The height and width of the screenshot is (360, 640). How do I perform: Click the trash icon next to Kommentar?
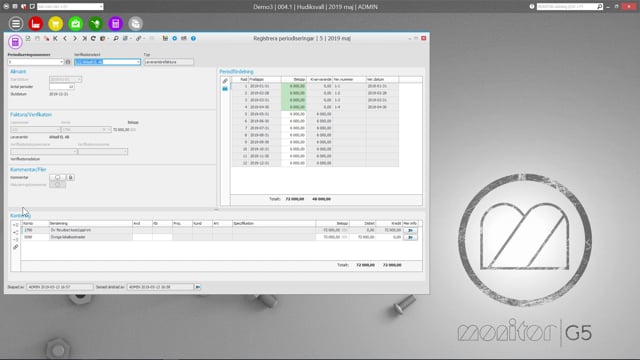(x=70, y=178)
